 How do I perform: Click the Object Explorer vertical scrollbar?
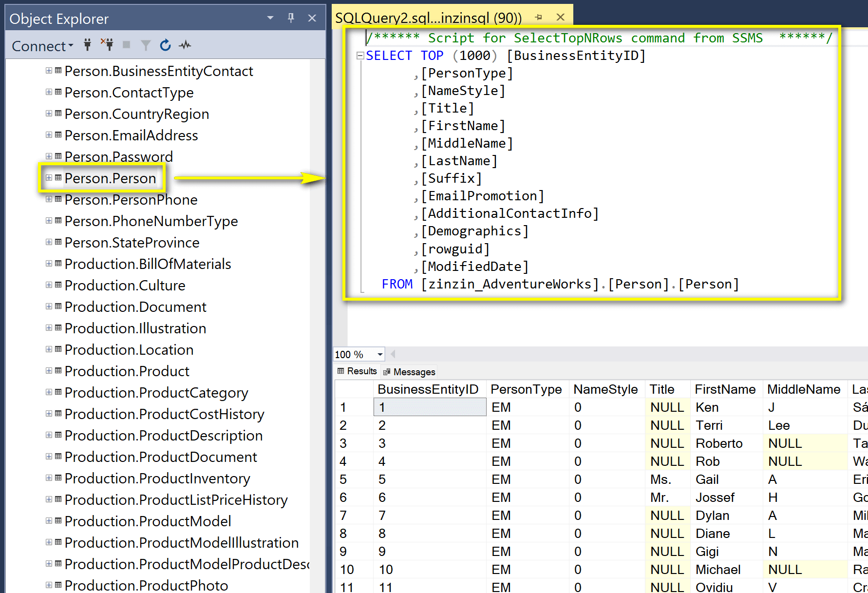click(317, 326)
